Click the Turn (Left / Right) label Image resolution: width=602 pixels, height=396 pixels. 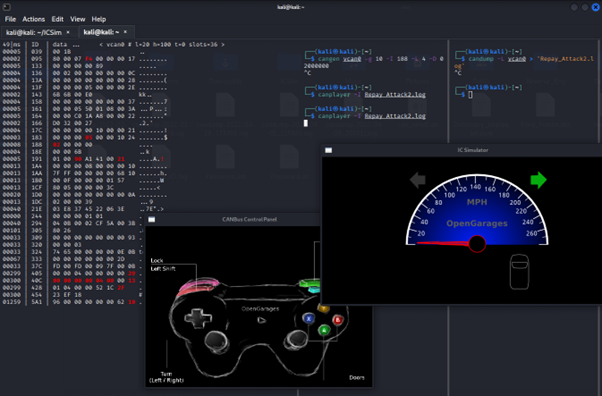166,377
